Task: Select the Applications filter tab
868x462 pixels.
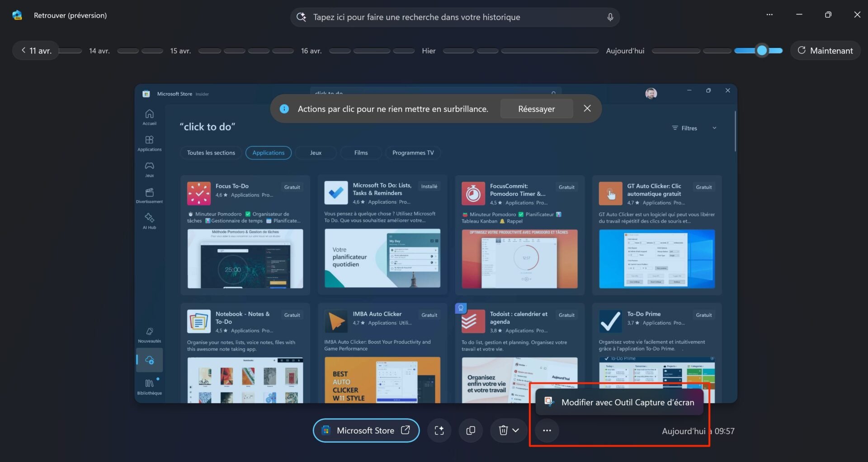Action: pyautogui.click(x=268, y=153)
